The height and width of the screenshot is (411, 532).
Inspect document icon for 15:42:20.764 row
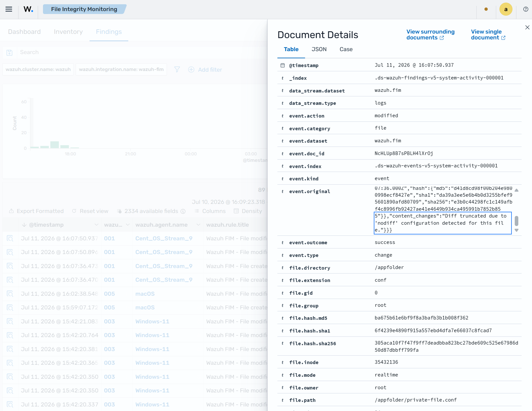point(10,335)
